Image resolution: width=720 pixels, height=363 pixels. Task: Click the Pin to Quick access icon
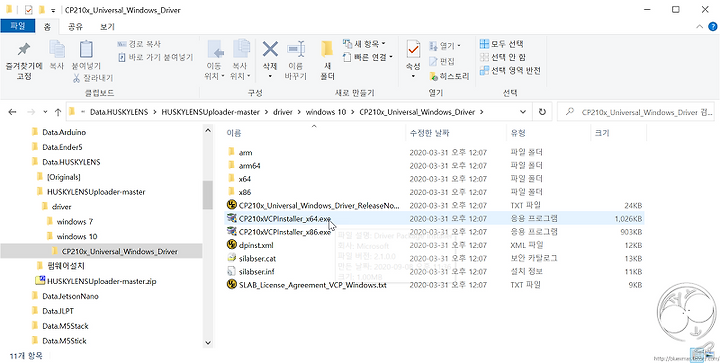[23, 50]
